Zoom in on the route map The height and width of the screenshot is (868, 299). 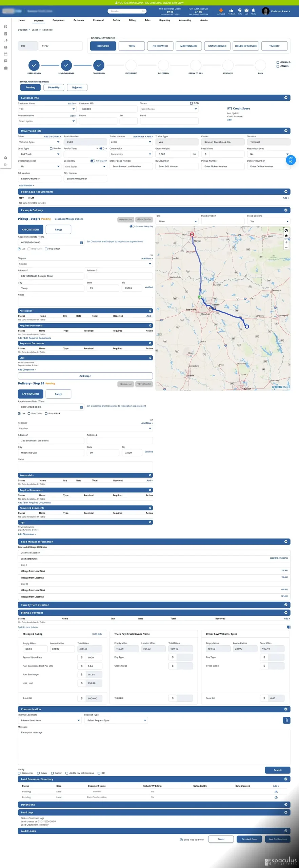point(286,242)
